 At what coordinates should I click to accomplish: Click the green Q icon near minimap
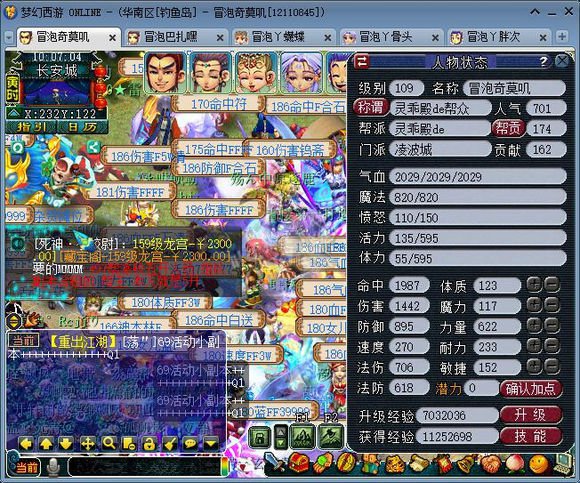click(x=17, y=148)
